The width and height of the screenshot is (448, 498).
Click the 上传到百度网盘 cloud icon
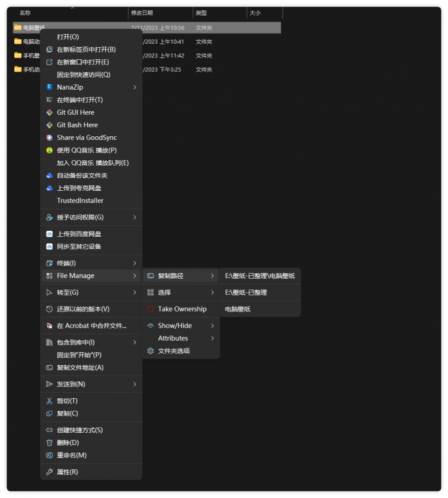[x=50, y=234]
